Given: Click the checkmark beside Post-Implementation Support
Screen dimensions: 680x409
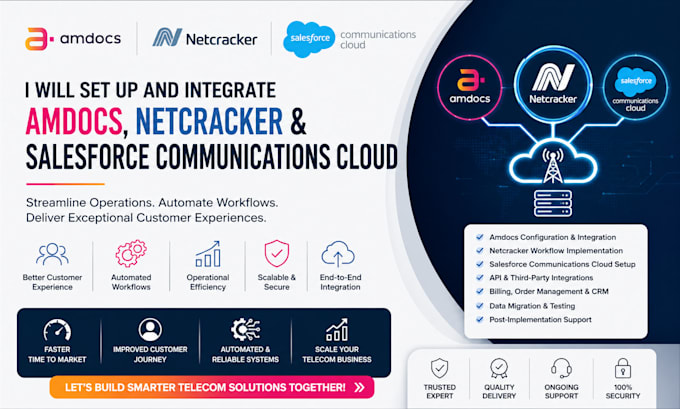Looking at the screenshot, I should [480, 319].
